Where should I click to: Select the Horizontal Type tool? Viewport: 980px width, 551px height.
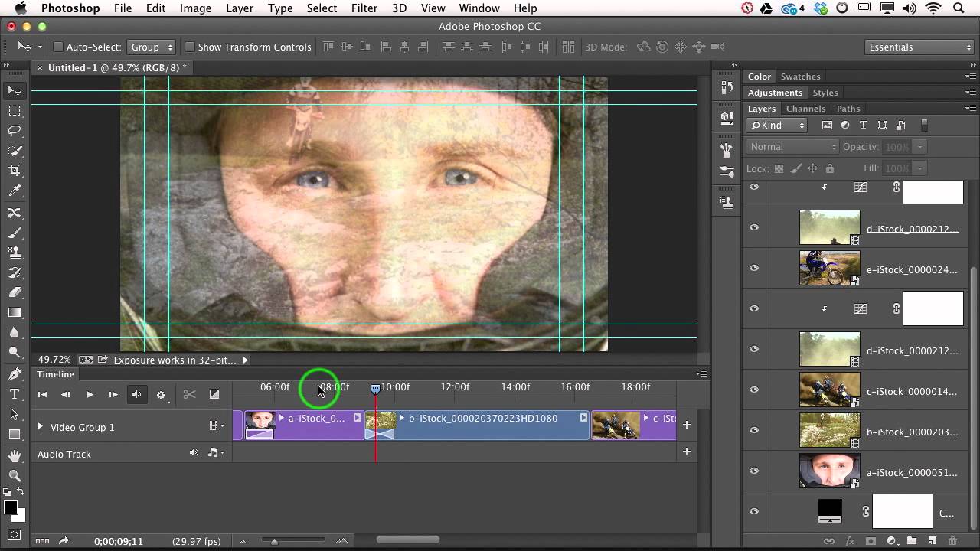tap(15, 394)
